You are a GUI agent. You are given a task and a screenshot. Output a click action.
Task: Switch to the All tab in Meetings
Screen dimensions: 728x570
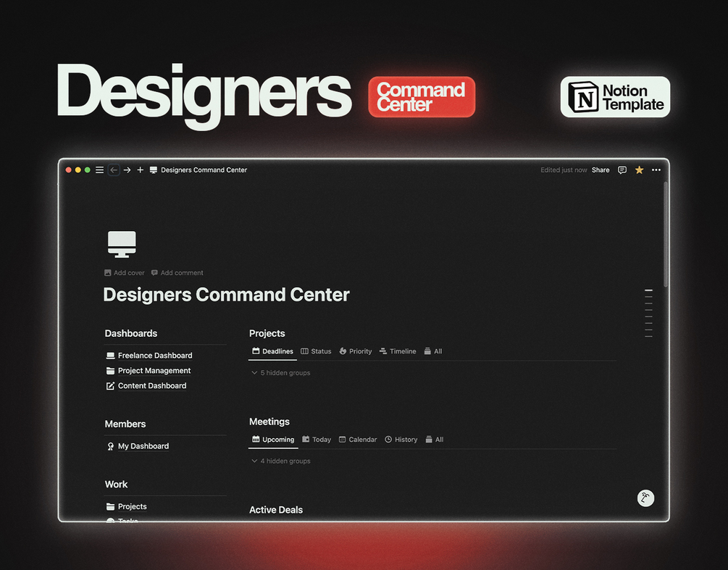[435, 440]
